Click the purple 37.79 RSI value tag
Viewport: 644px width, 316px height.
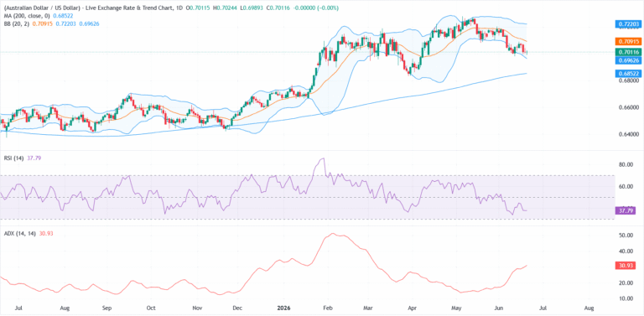click(626, 210)
